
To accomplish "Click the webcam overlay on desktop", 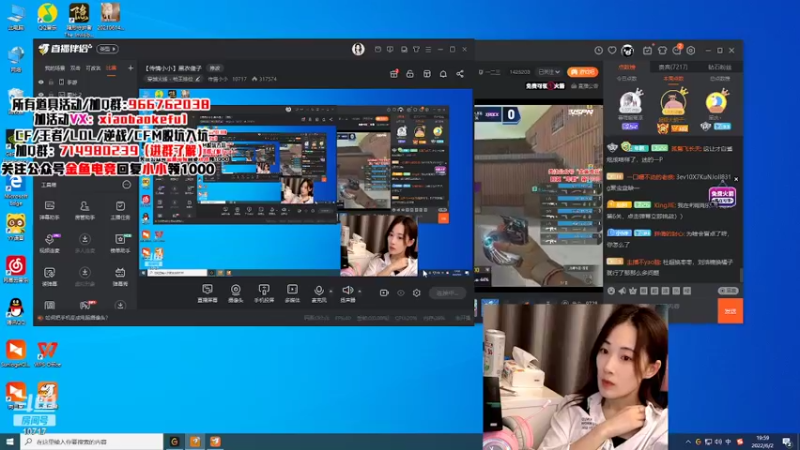I will (576, 377).
